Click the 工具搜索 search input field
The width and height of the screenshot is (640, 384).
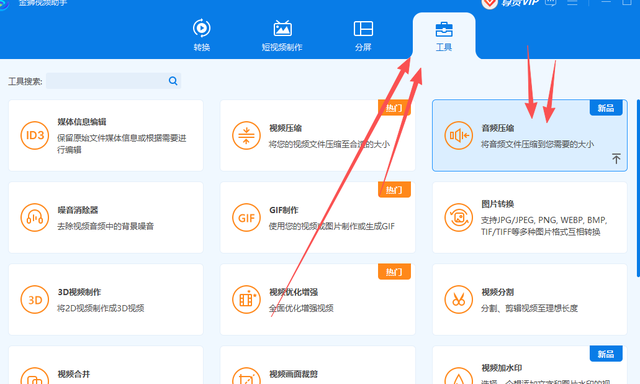pos(113,81)
